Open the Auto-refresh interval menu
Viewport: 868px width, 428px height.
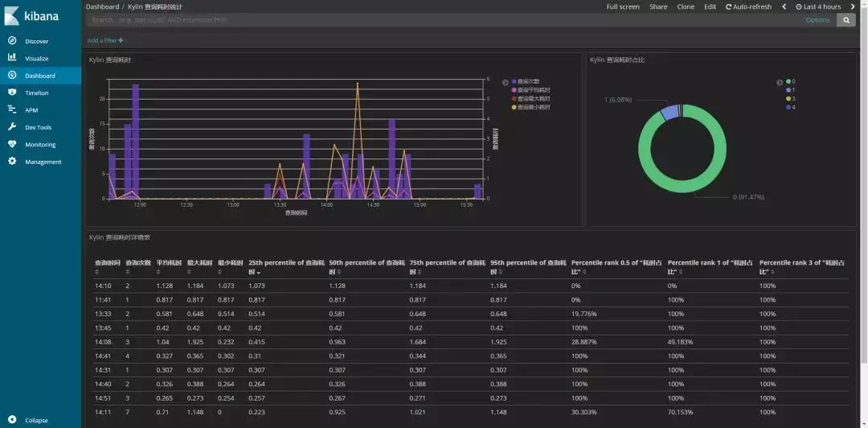(x=748, y=6)
